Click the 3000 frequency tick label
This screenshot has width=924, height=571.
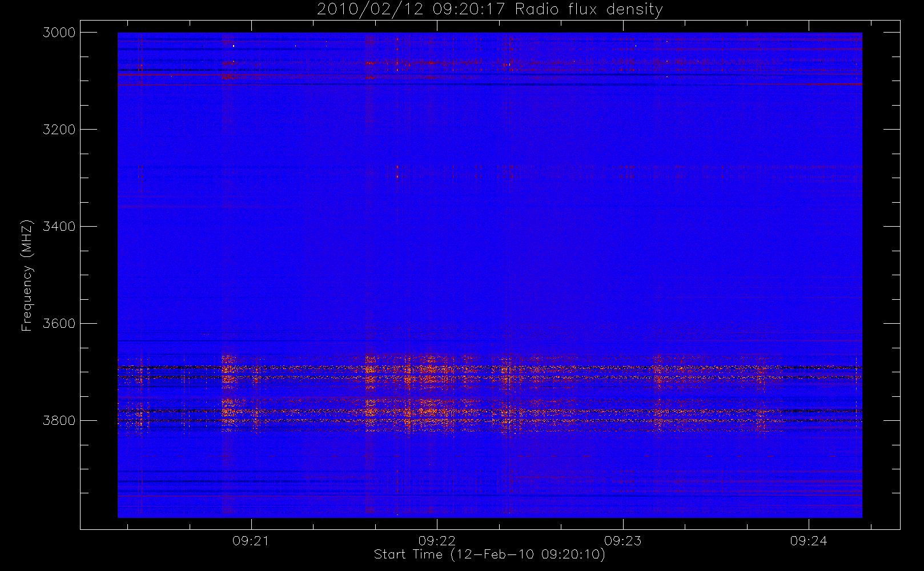[59, 33]
